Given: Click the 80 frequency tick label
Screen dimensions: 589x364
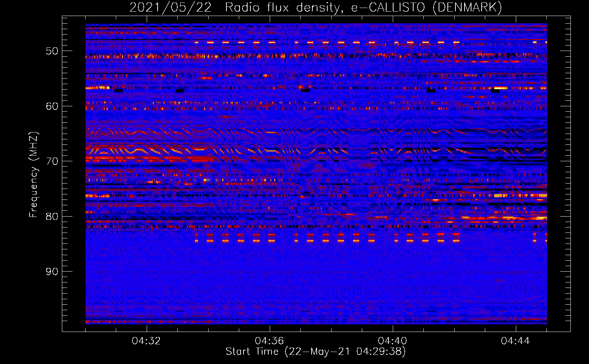Looking at the screenshot, I should 52,217.
